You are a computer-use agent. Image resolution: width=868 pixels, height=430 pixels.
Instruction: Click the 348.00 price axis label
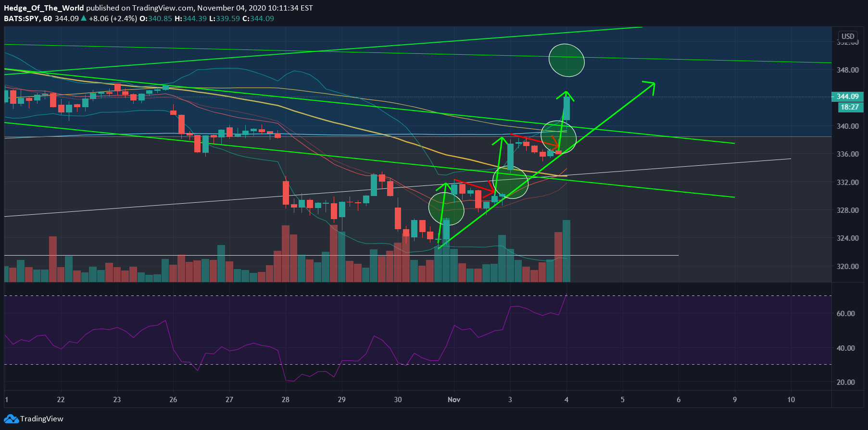pyautogui.click(x=847, y=70)
